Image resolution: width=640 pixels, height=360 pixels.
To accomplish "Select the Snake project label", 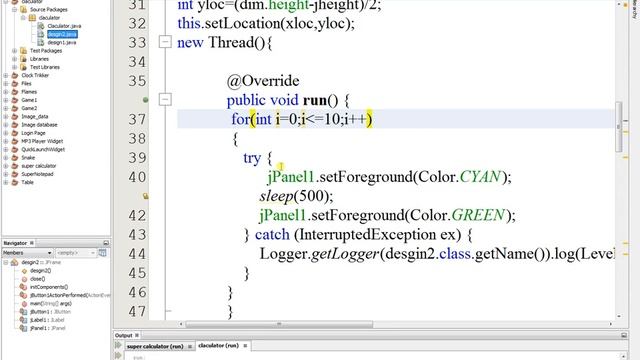I will point(28,158).
